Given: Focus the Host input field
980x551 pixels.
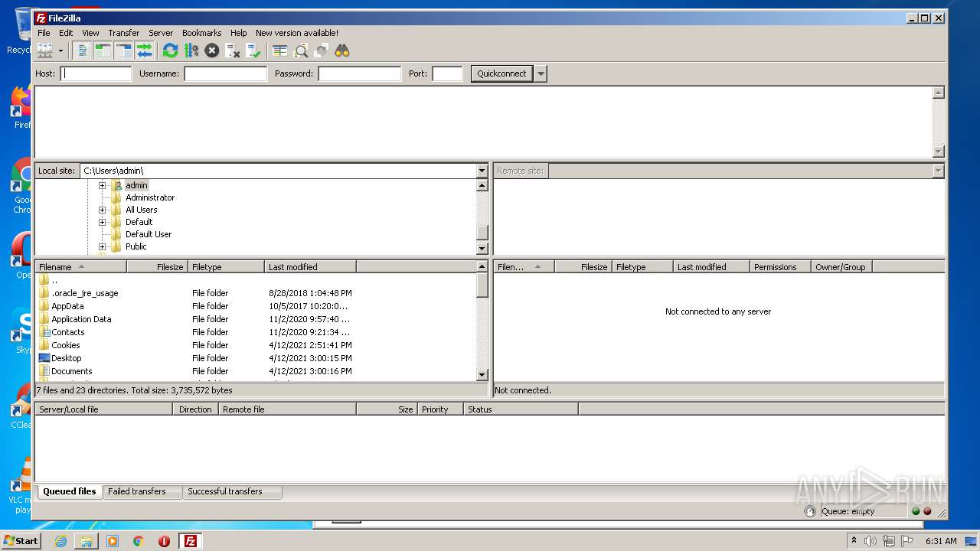Looking at the screenshot, I should click(96, 73).
